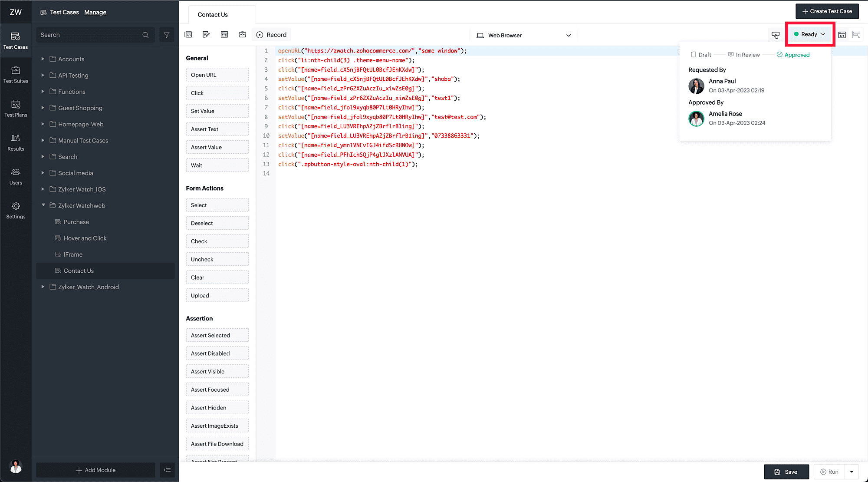Open the Results sidebar section
868x482 pixels.
(x=16, y=142)
